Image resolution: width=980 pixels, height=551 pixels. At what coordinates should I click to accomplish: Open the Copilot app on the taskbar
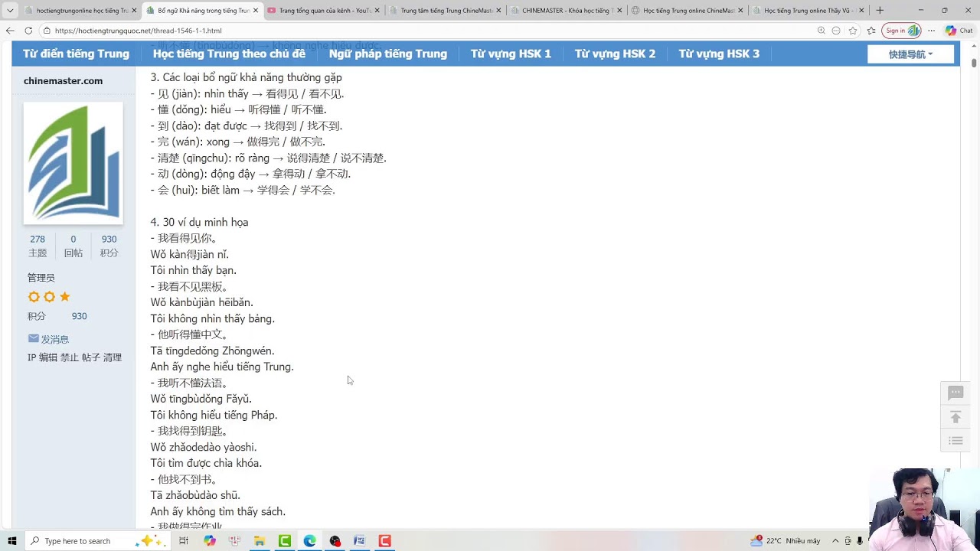(x=210, y=541)
